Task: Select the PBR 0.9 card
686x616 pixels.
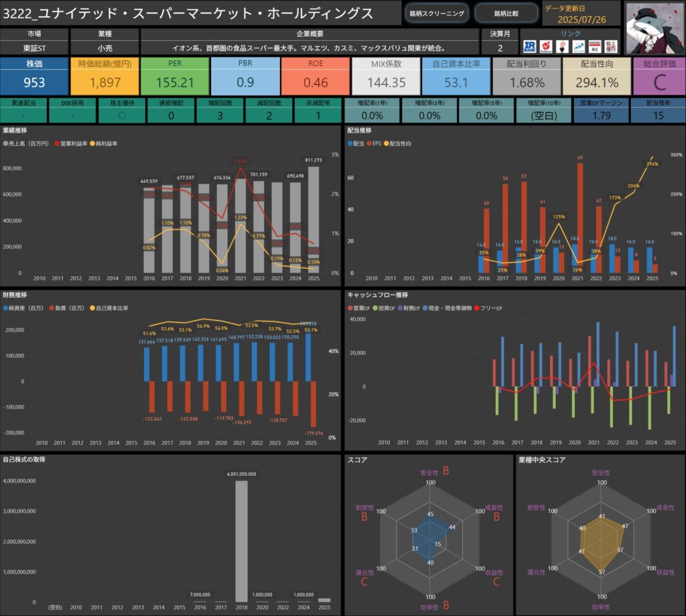Action: coord(245,76)
